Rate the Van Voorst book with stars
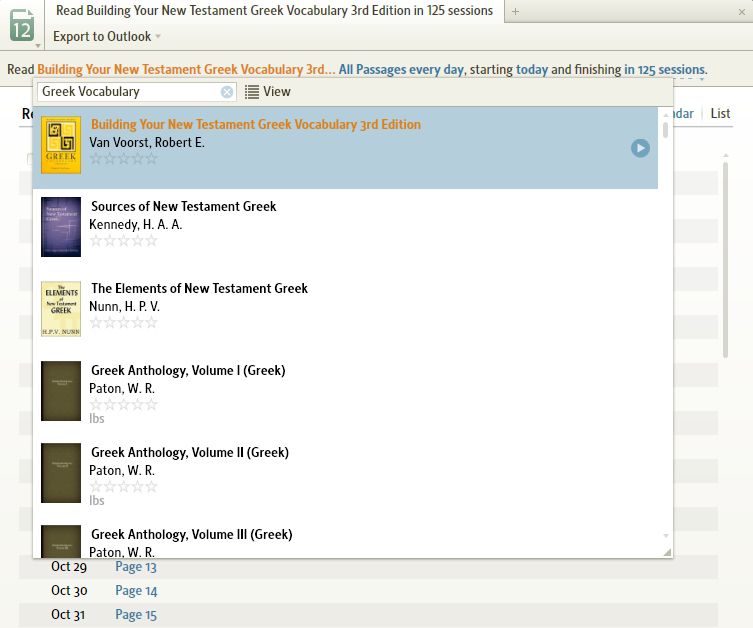 point(123,158)
